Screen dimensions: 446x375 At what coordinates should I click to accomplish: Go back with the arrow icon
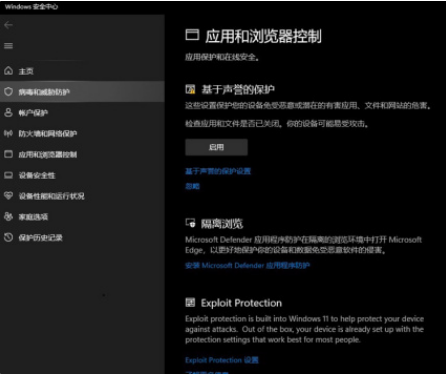[x=8, y=25]
